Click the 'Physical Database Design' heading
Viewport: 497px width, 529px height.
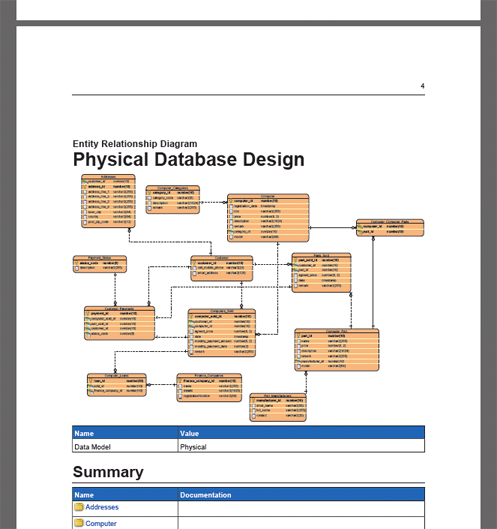189,160
